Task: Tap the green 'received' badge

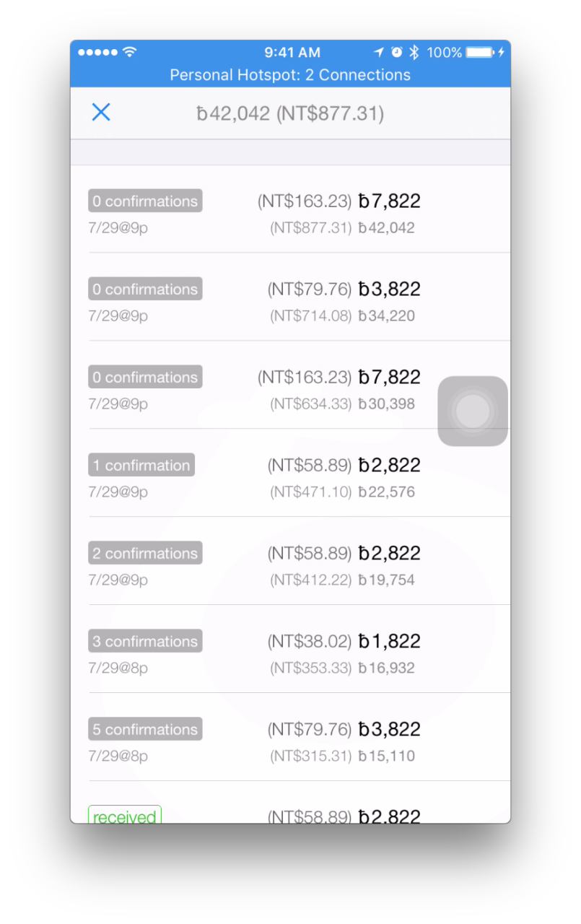Action: point(125,816)
